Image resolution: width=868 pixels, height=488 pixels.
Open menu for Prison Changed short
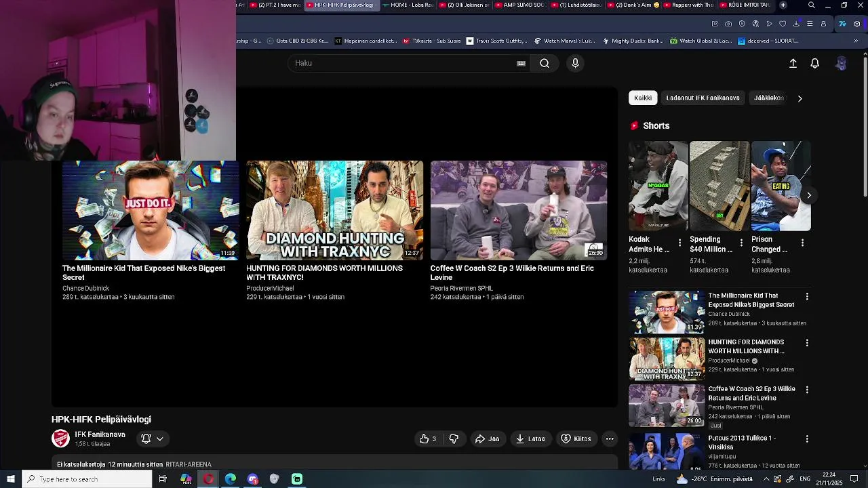802,243
